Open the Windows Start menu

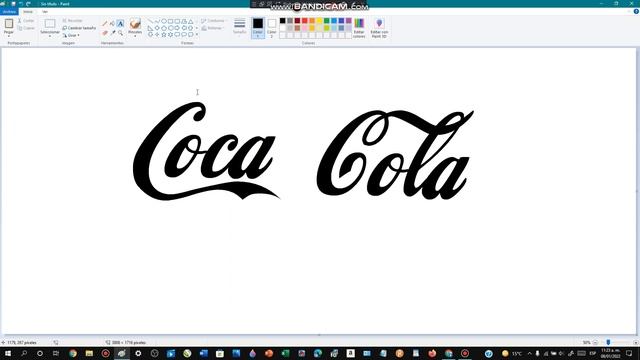point(7,353)
